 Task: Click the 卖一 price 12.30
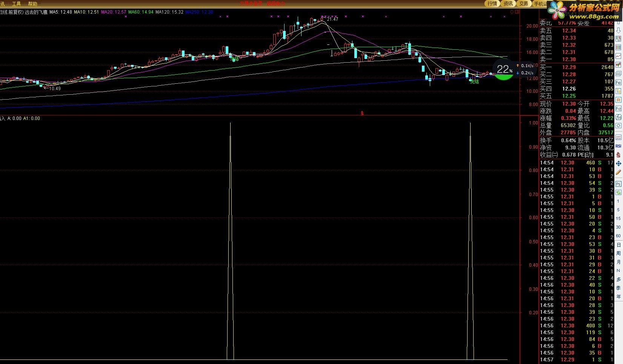(569, 60)
